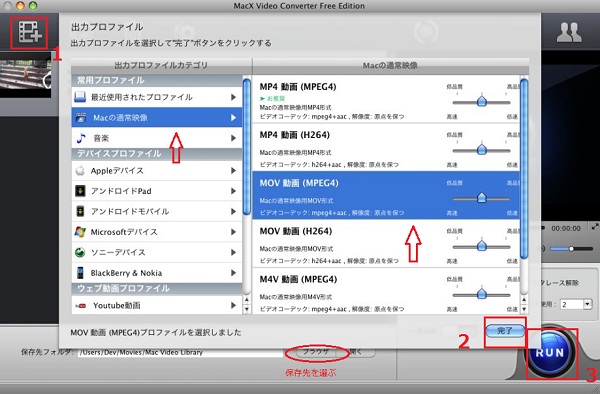Click the Youtube video icon

click(81, 306)
